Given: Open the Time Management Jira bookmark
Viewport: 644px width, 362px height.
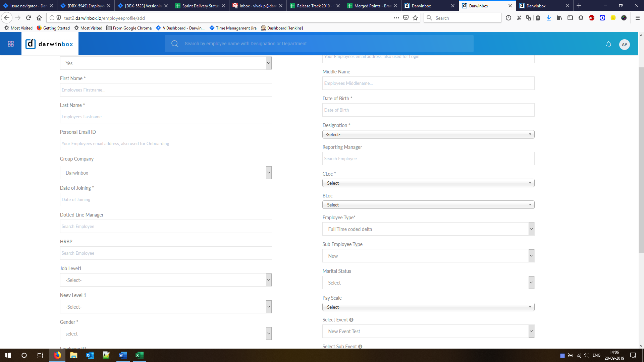Looking at the screenshot, I should point(233,28).
